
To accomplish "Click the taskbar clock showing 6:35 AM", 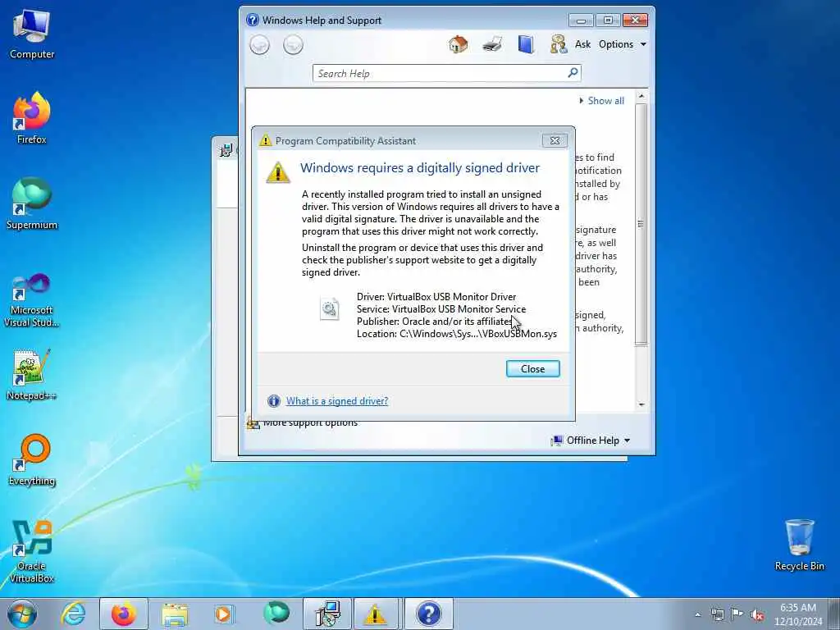I will pyautogui.click(x=797, y=614).
